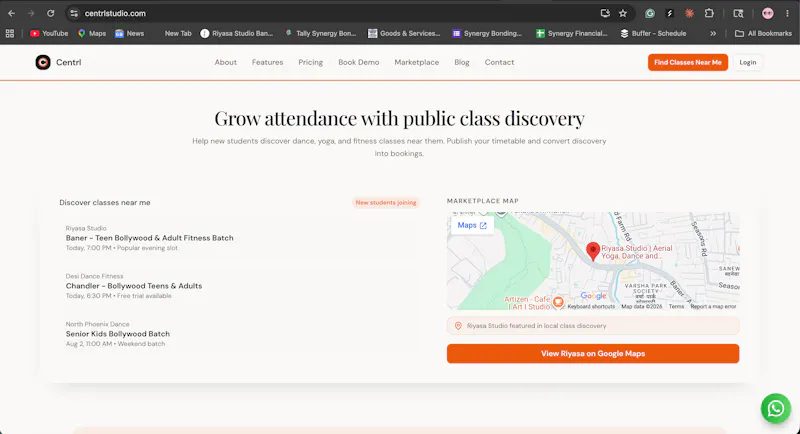Open site information icon in address bar
Screen dimensions: 800x434
[74, 13]
